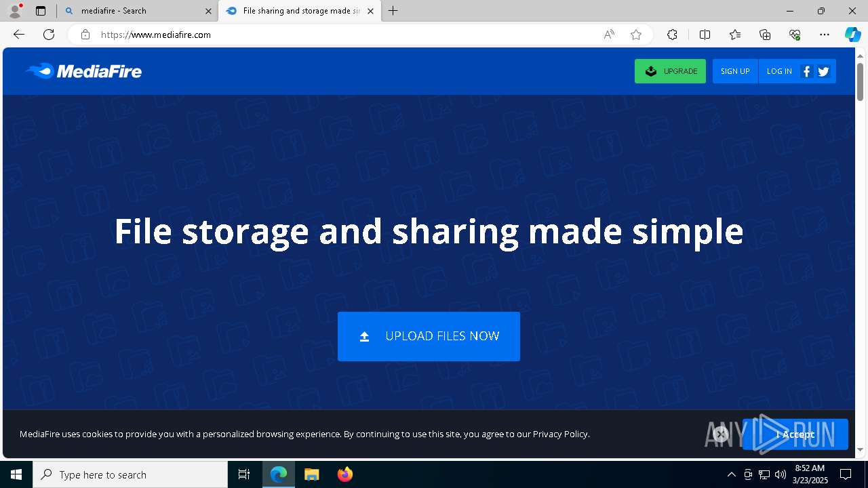Viewport: 868px width, 488px height.
Task: Go back to previous page
Action: 19,35
